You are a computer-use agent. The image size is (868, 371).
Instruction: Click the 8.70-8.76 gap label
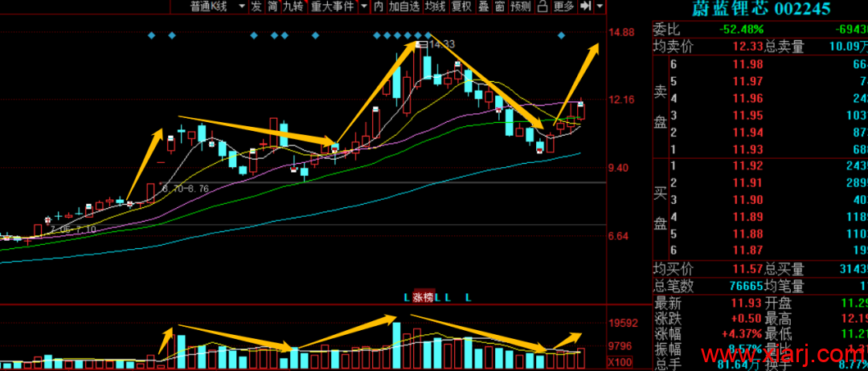(185, 189)
